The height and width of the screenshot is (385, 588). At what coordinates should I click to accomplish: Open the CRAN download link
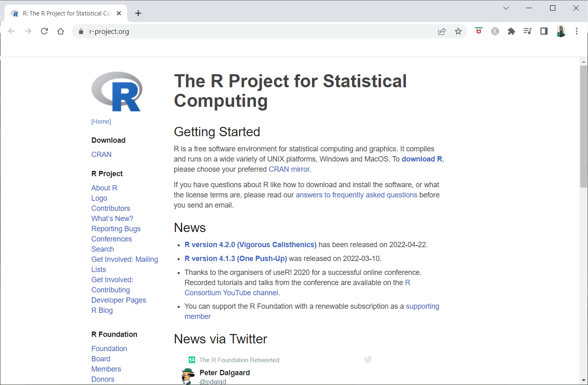click(x=101, y=155)
